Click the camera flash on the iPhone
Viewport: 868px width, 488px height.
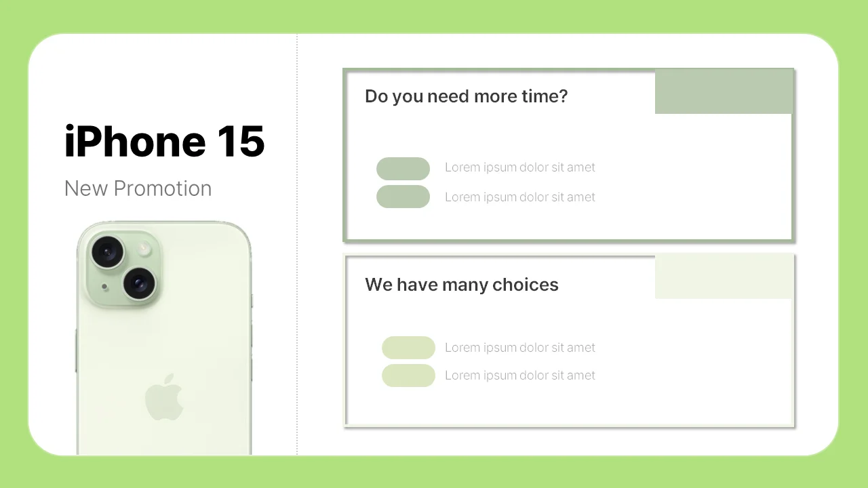pos(144,249)
